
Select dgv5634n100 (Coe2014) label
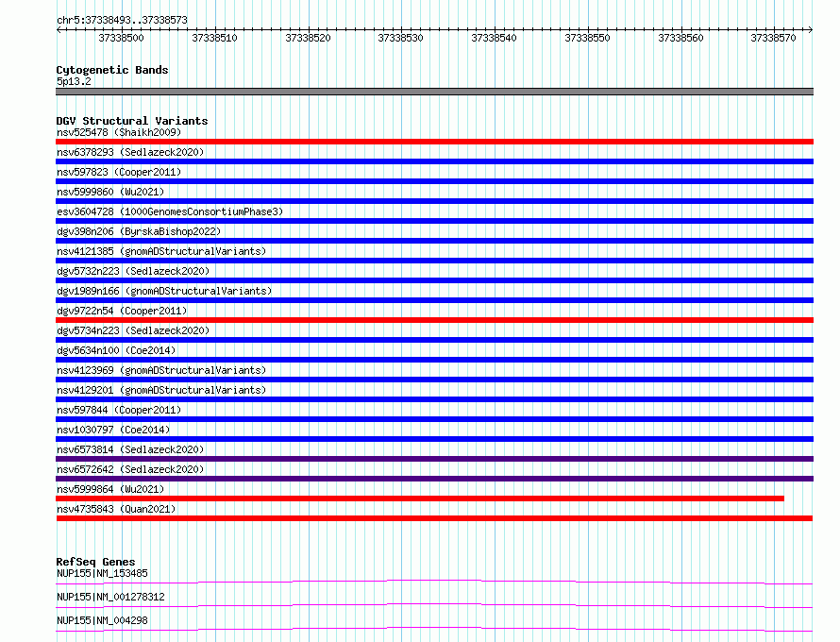pos(116,350)
